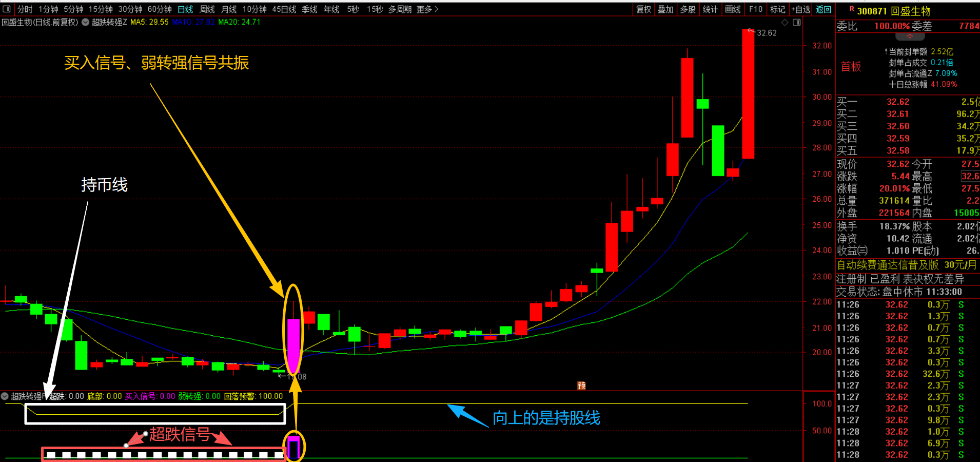Click the MA5: 29.55 label
This screenshot has height=462, width=980.
click(x=149, y=22)
